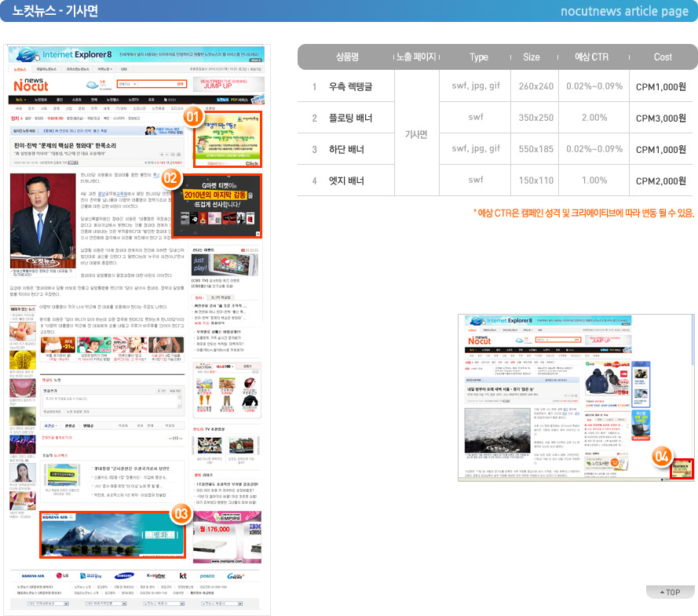Select the 플로팅 배너 product row name
698x616 pixels.
click(x=350, y=118)
